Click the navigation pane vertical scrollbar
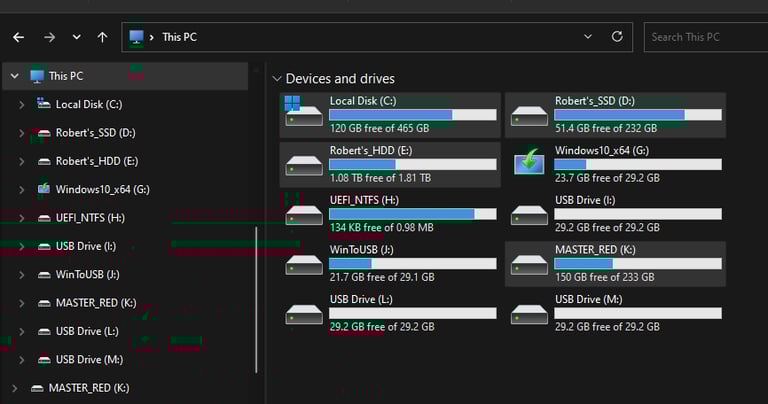 256,300
